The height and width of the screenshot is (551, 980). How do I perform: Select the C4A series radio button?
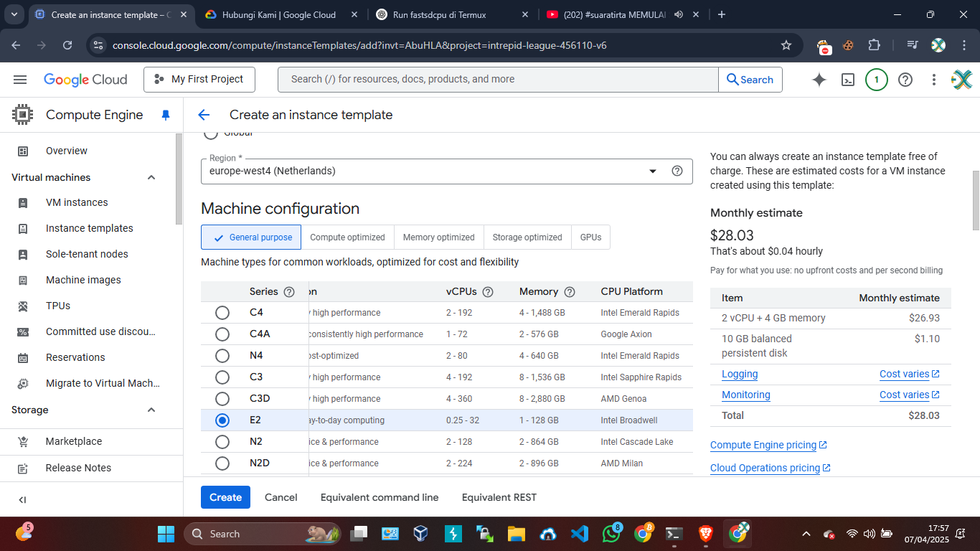222,334
